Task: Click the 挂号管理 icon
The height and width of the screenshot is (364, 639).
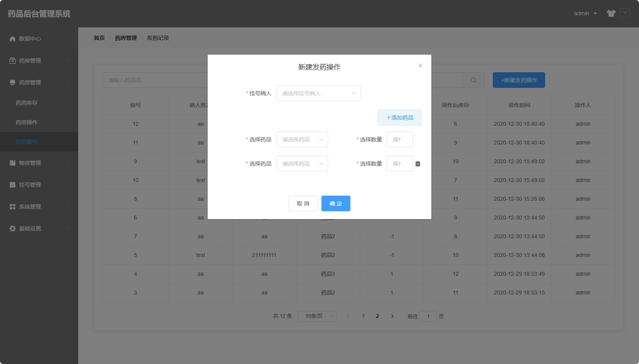Action: point(13,185)
